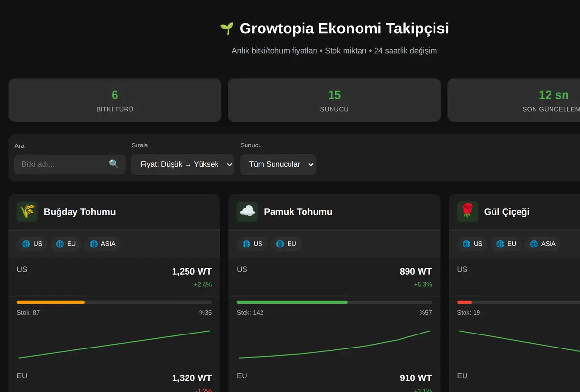
Task: Click the 890 WT price value
Action: [x=416, y=272]
